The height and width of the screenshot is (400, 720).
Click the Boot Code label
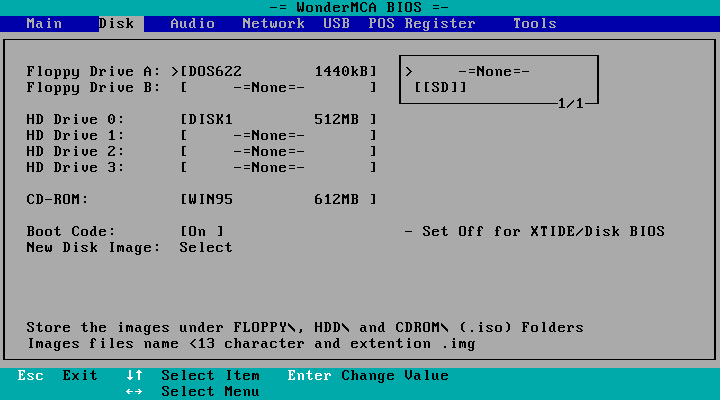71,231
